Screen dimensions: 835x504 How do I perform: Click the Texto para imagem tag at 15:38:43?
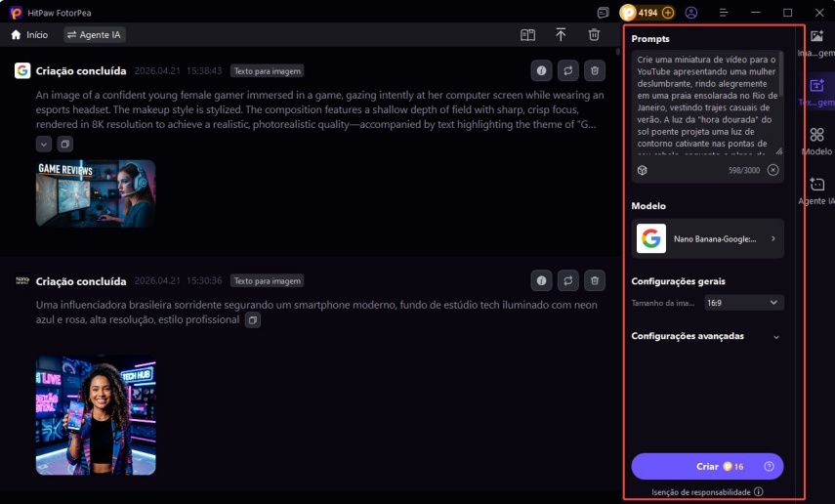[268, 71]
